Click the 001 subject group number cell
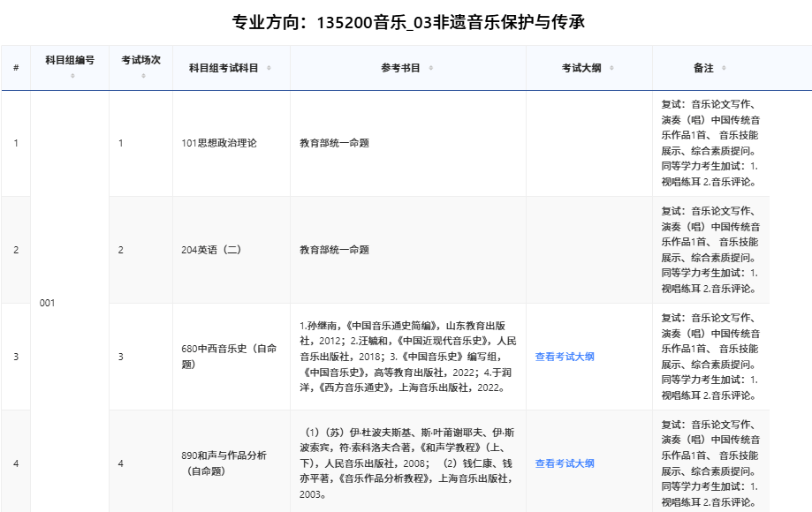Image resolution: width=812 pixels, height=512 pixels. click(x=48, y=303)
